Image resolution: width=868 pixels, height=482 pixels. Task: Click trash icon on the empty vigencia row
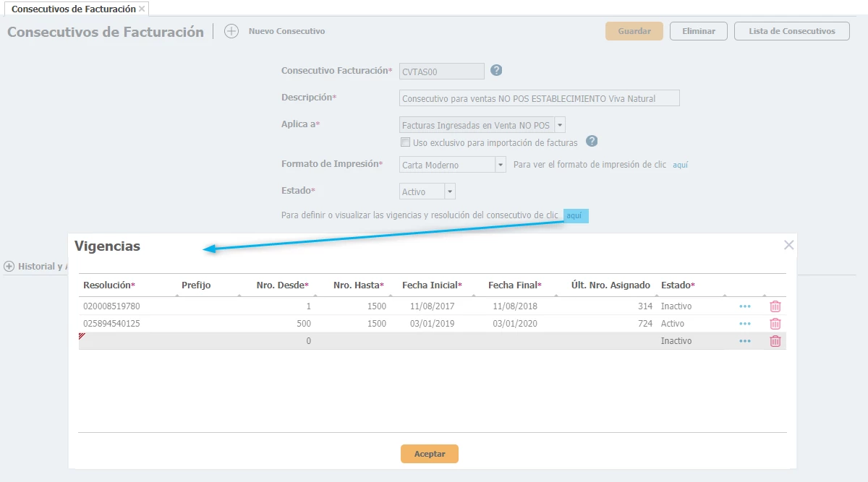[x=775, y=341]
